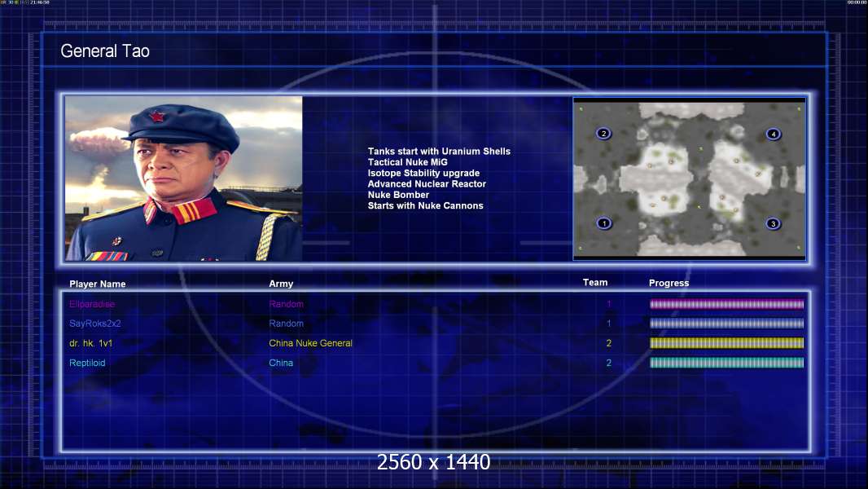Select player name 'SayRoks2x2'
Screen dimensions: 868x489
pyautogui.click(x=94, y=324)
